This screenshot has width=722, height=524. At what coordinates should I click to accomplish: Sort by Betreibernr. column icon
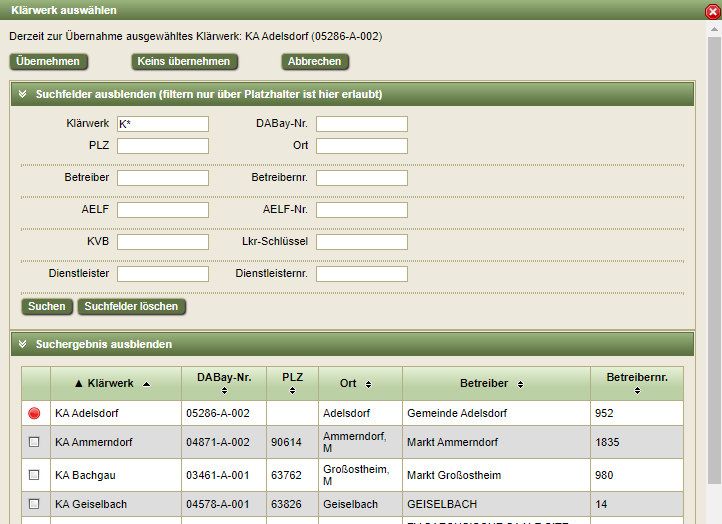click(637, 391)
